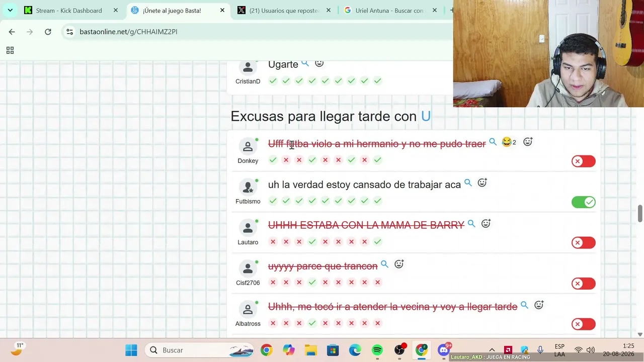Click the answer text 'Ugarte'
644x362 pixels.
coord(283,64)
